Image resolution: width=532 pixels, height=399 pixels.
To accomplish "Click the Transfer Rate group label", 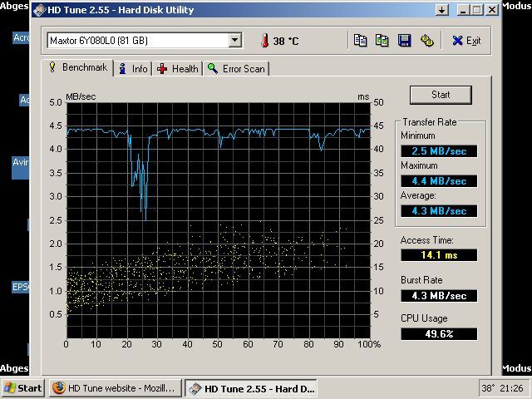I will pos(430,122).
